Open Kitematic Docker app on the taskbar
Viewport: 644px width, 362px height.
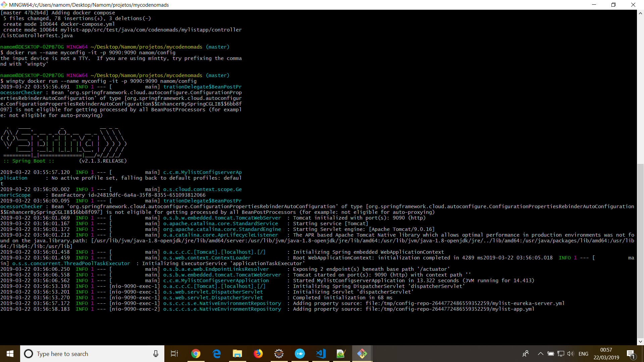[300, 354]
